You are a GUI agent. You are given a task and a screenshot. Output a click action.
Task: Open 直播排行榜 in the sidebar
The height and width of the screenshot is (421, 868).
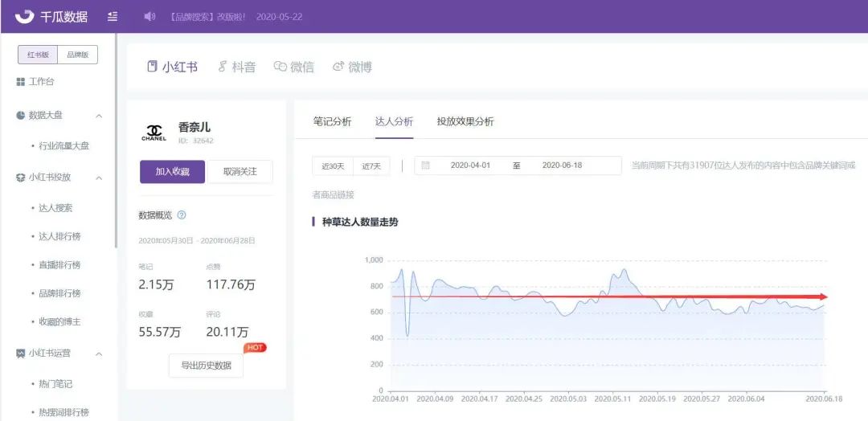click(x=59, y=265)
